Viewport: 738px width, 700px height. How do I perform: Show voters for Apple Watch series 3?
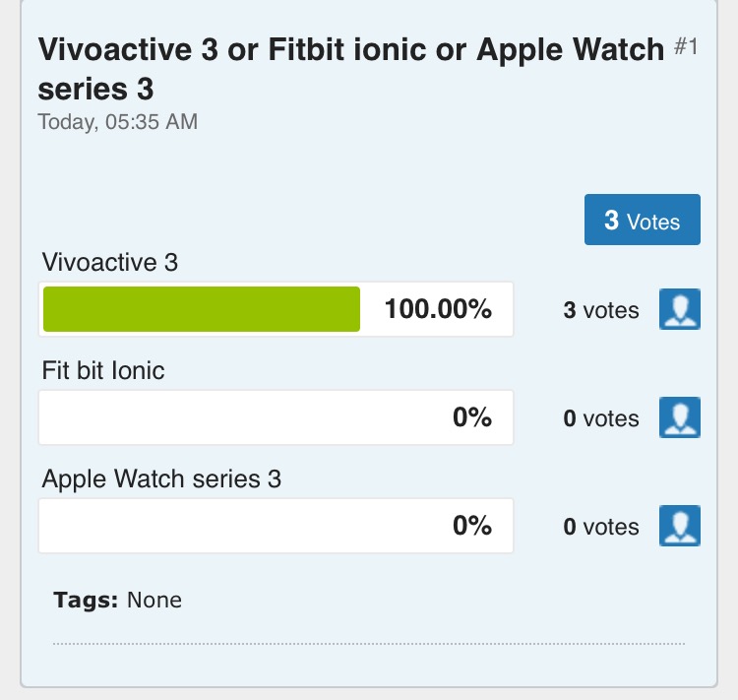click(679, 526)
